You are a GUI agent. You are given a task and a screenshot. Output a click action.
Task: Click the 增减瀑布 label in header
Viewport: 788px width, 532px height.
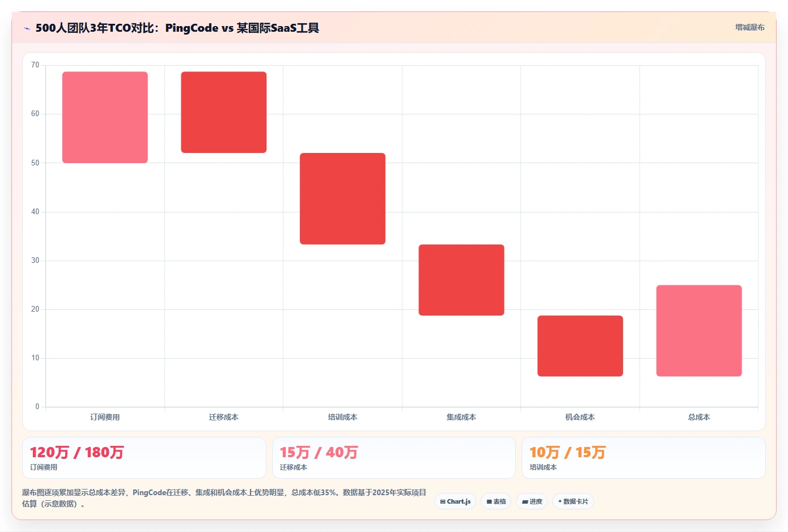[749, 27]
